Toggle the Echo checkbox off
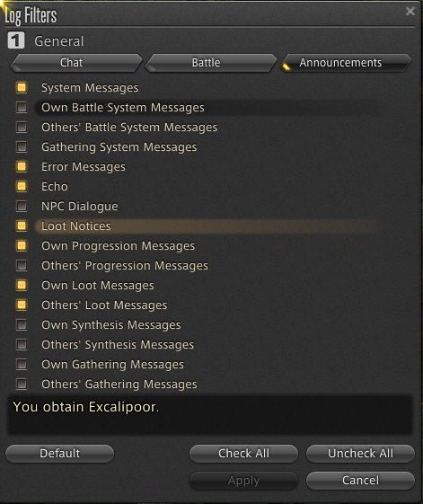Screen dimensions: 423x504 pos(22,186)
